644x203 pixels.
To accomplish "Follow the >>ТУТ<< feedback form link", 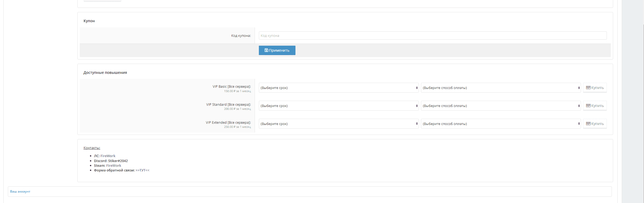I will click(142, 170).
